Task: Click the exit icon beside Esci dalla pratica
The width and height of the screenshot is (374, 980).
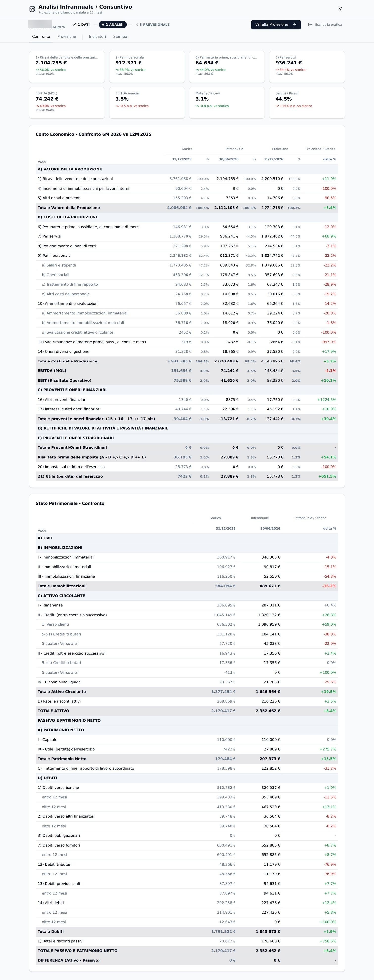Action: pos(310,25)
